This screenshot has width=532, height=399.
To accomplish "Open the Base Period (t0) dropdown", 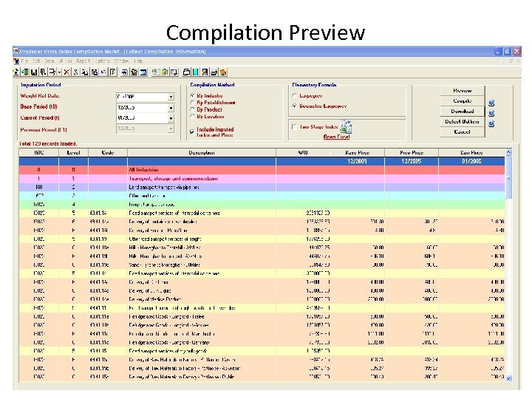I will pos(171,108).
